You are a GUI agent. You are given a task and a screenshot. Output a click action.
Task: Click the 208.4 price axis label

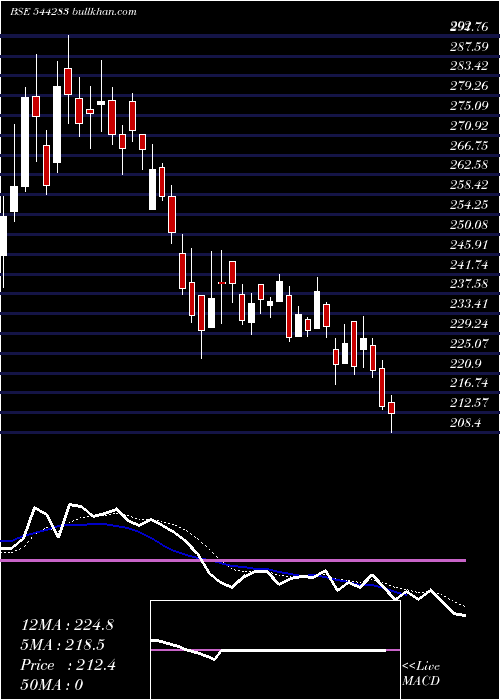[x=466, y=423]
